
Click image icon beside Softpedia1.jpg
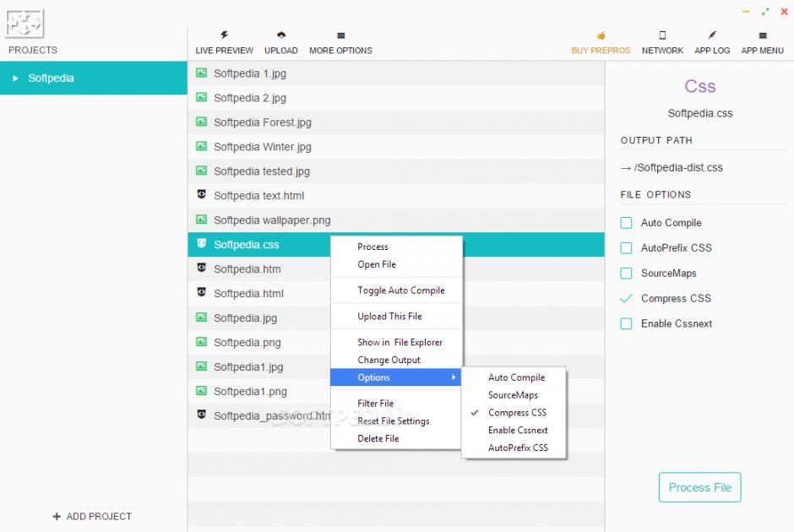click(x=202, y=366)
